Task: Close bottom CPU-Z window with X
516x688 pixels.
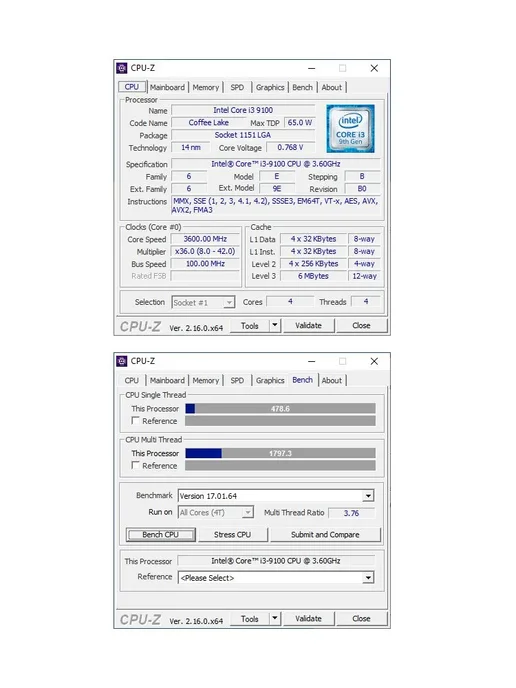Action: pos(374,361)
